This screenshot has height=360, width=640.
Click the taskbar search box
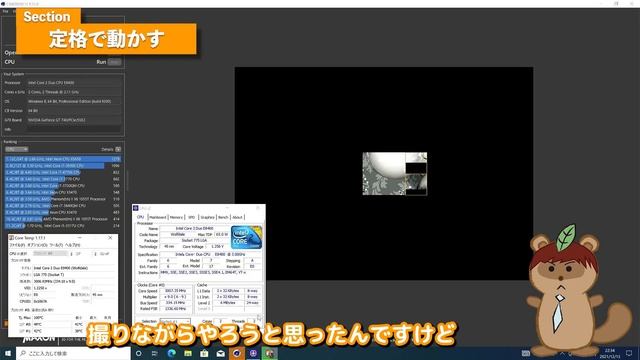(73, 353)
